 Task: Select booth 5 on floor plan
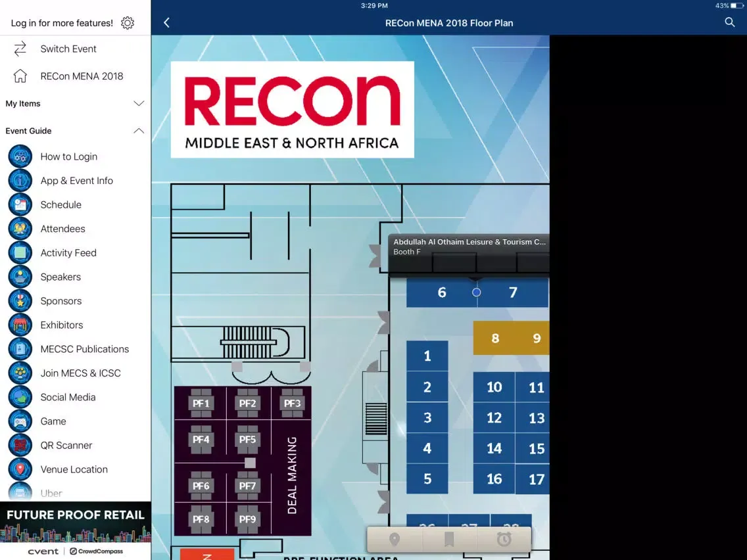tap(427, 478)
